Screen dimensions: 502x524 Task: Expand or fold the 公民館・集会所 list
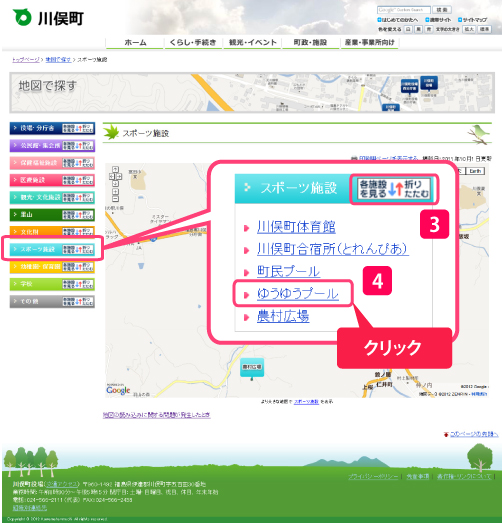(78, 145)
